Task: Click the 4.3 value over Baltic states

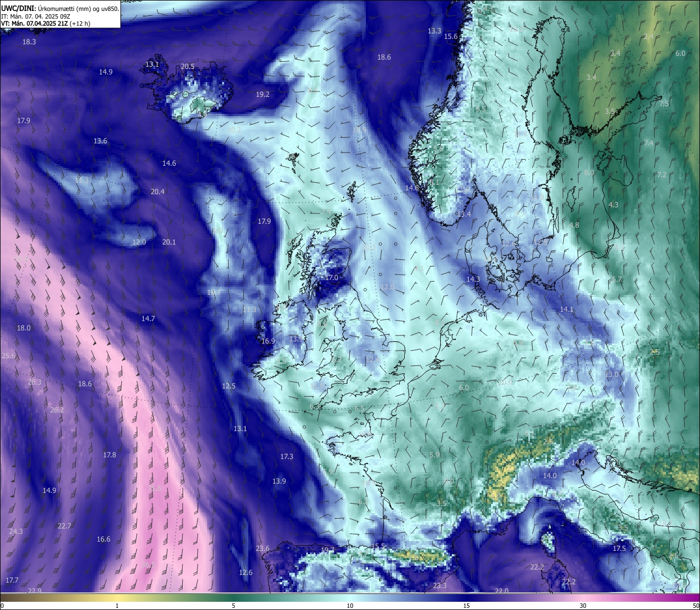Action: point(613,205)
